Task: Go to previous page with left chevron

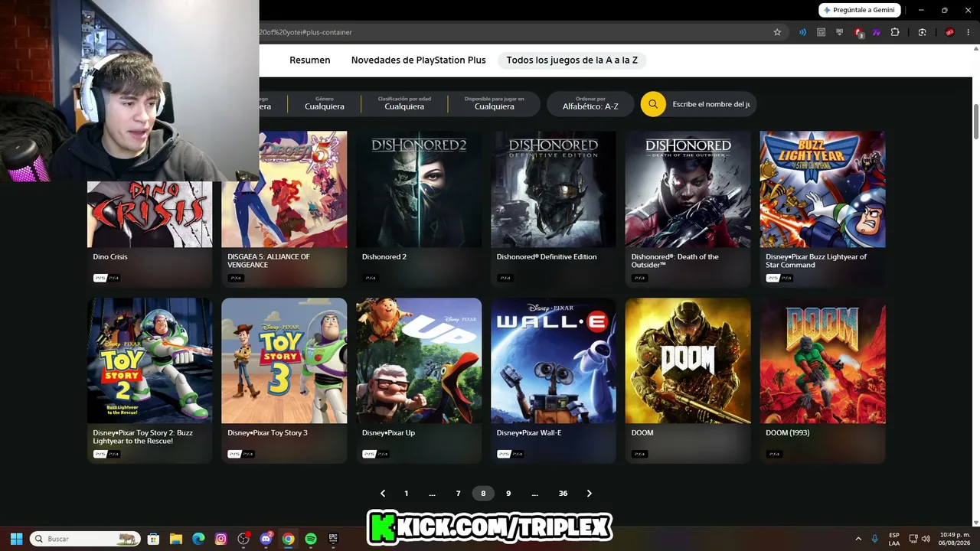Action: (x=383, y=494)
